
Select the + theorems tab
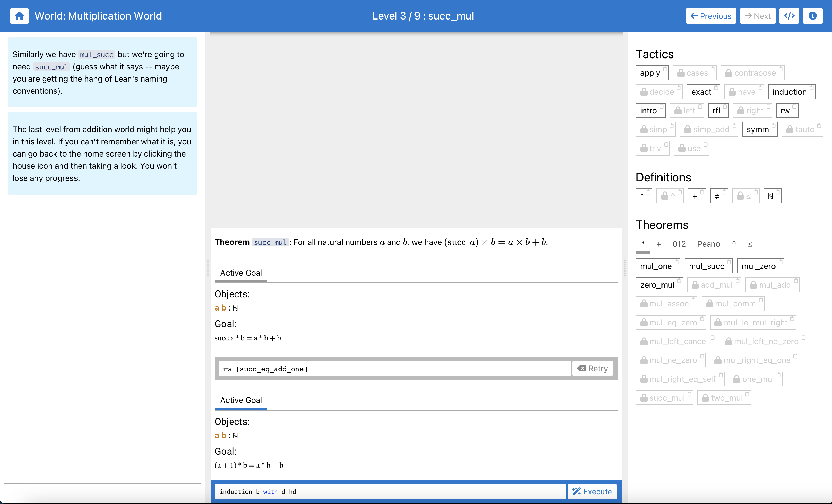(658, 244)
